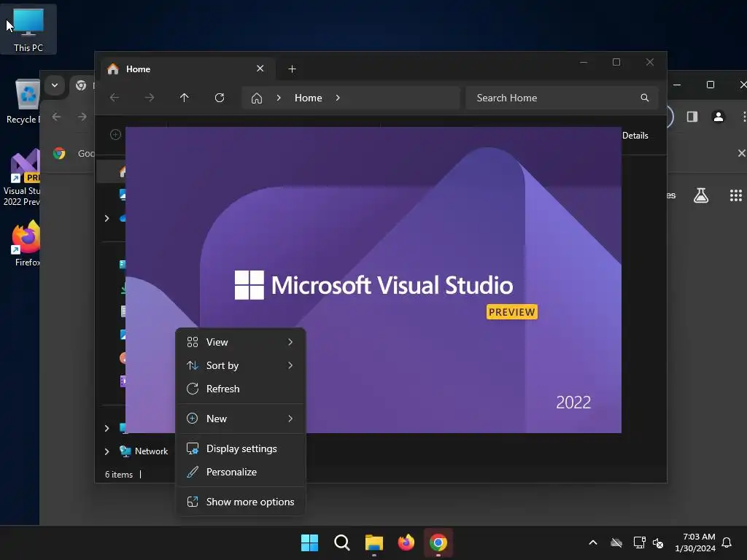Click the home icon in address bar

click(257, 98)
